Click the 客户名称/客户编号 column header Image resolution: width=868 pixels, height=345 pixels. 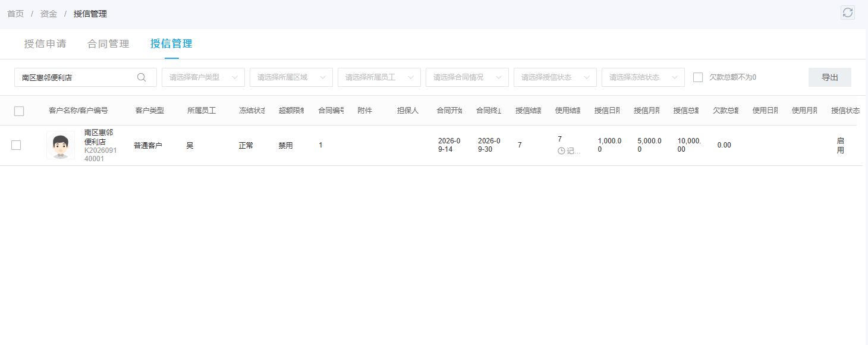pos(78,111)
